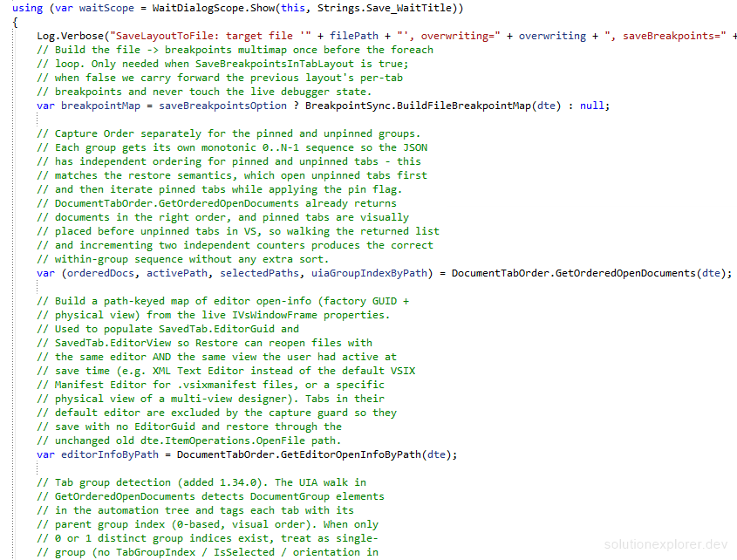Click the comment mentioning "Tab group detection (added 1.34.0)"
Image resolution: width=737 pixels, height=560 pixels.
201,482
